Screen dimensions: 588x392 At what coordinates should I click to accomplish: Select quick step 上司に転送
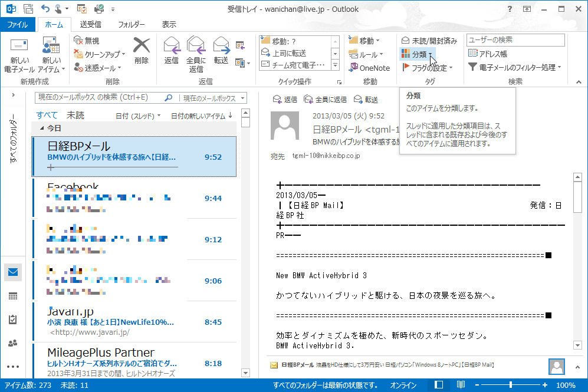point(294,53)
